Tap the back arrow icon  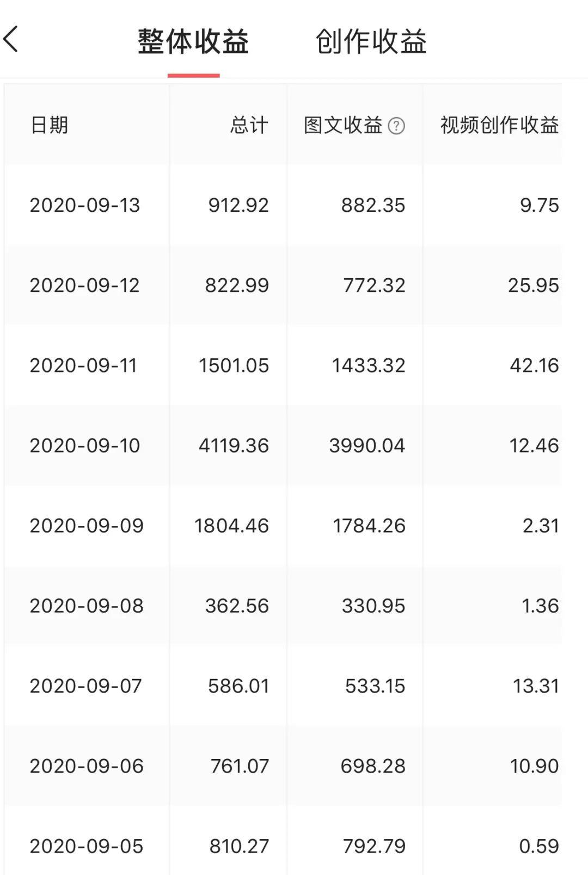[x=11, y=40]
